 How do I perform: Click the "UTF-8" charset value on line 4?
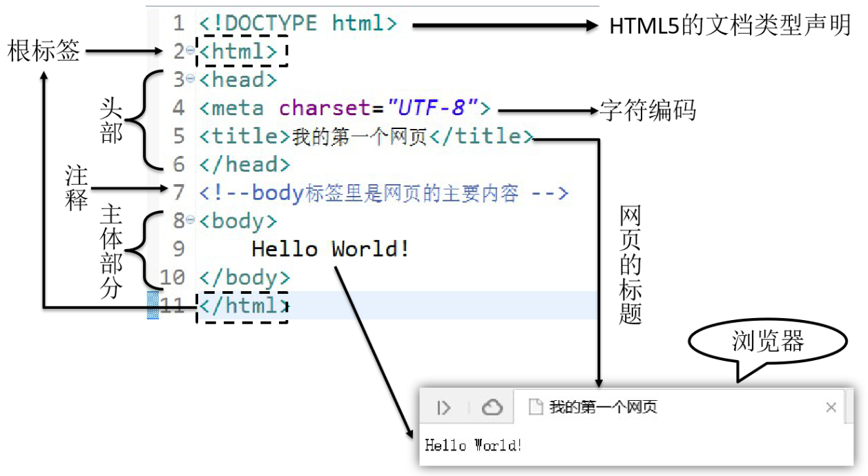pos(433,108)
